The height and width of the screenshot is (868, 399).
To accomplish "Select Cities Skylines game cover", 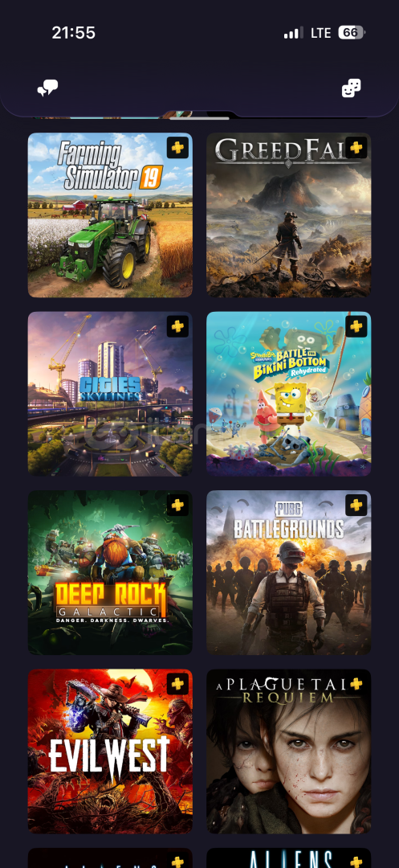I will 111,394.
